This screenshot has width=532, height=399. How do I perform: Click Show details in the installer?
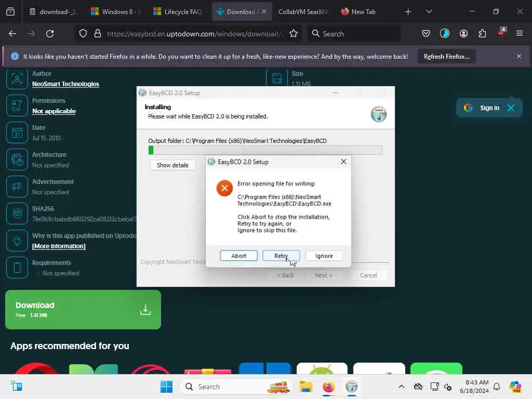click(x=172, y=165)
